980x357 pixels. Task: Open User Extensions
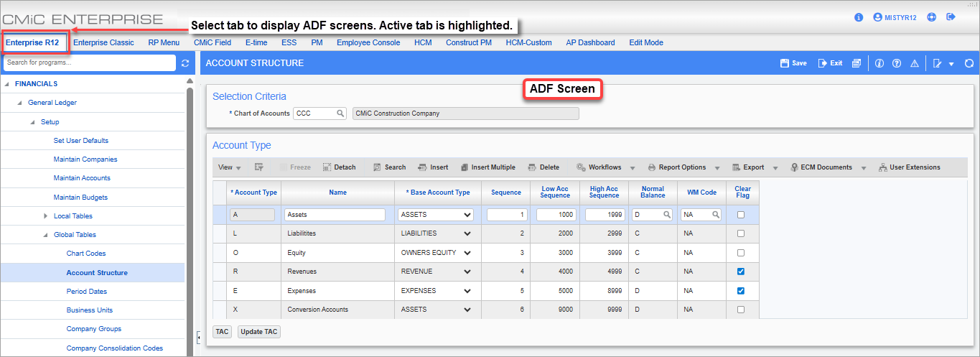pyautogui.click(x=909, y=167)
